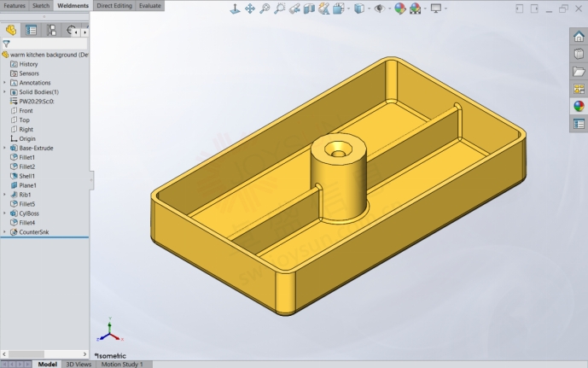Click the View Settings monitor icon
This screenshot has height=368, width=588.
(436, 9)
